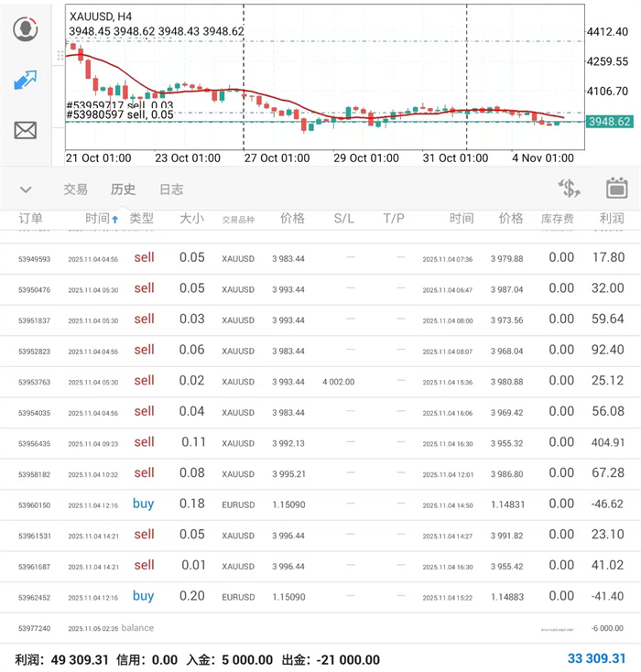Select order 53954035 row
The image size is (641, 672).
(x=320, y=413)
